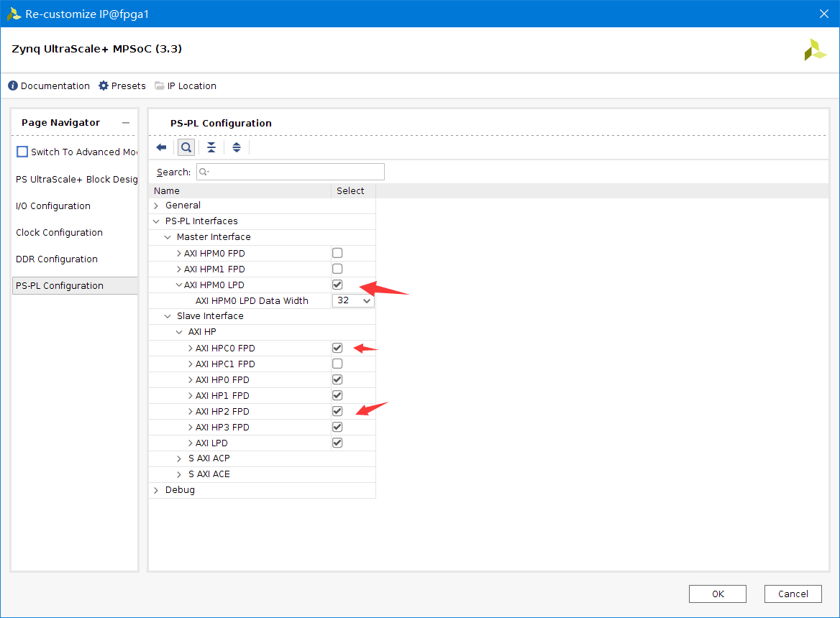
Task: Open I/O Configuration page
Action: click(53, 206)
